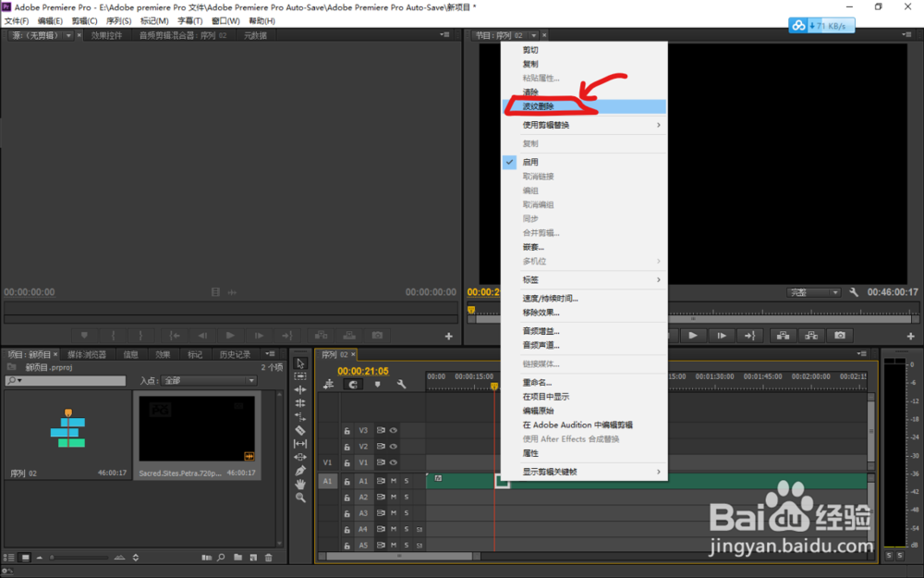Hide track V2 output eye
Image resolution: width=924 pixels, height=578 pixels.
[x=393, y=447]
